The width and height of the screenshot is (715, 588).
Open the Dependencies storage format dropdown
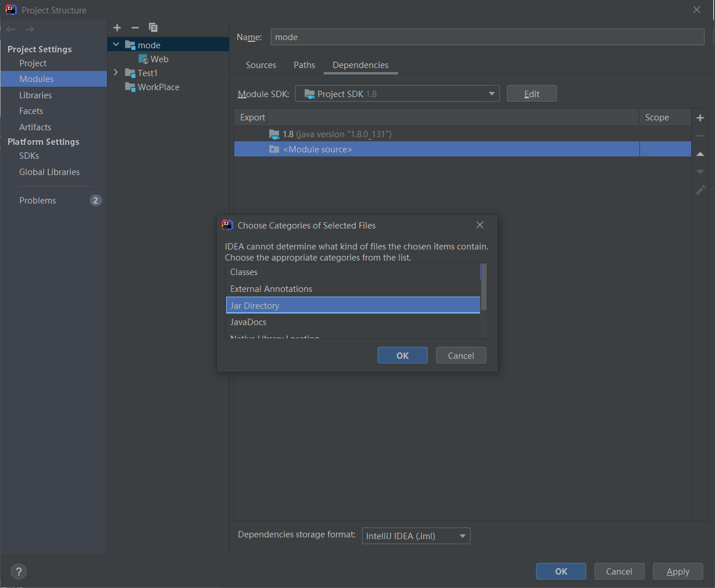(416, 536)
